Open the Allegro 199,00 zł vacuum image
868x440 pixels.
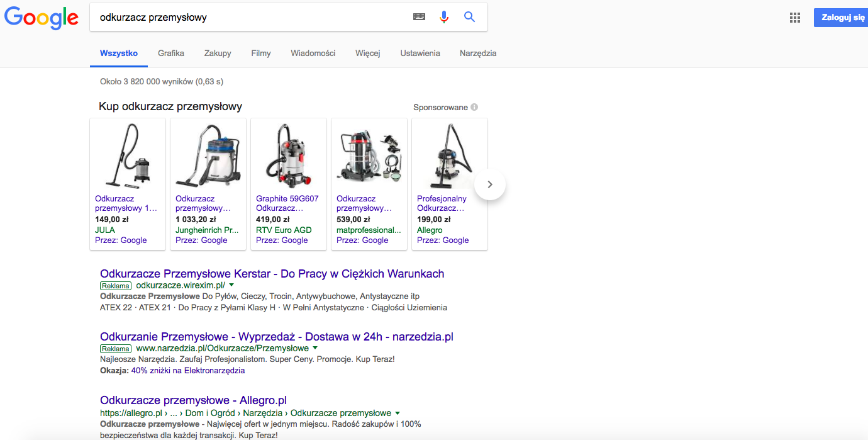click(x=450, y=155)
